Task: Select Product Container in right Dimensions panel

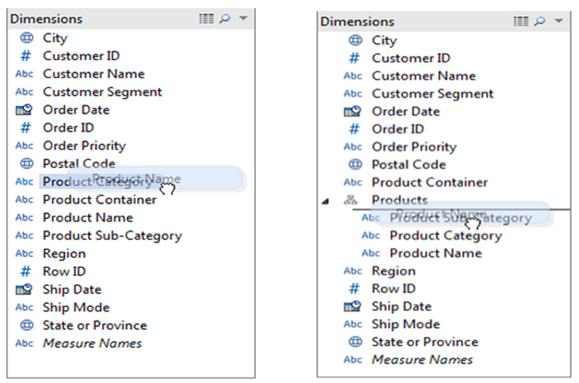Action: click(x=430, y=182)
